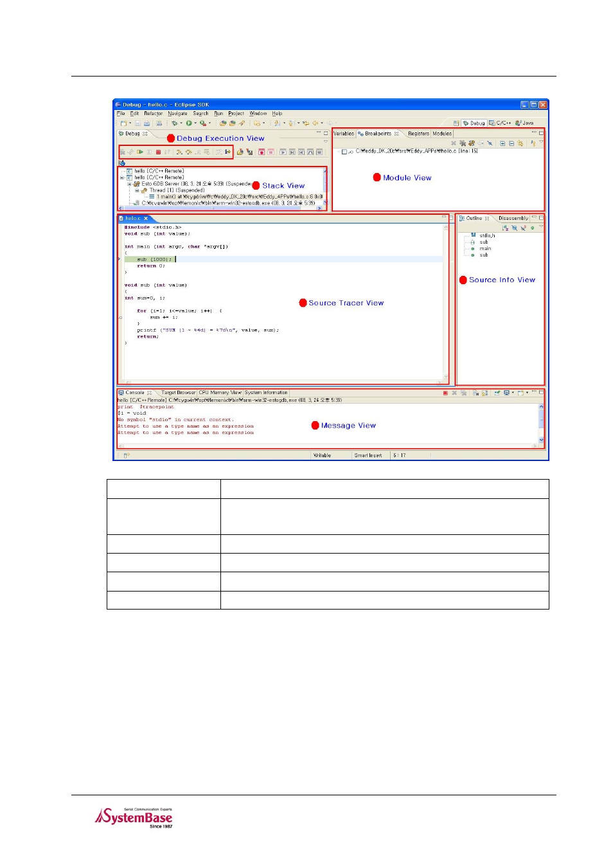The width and height of the screenshot is (613, 868).
Task: Click the first boxed record icon in Debug toolbar
Action: 262,152
